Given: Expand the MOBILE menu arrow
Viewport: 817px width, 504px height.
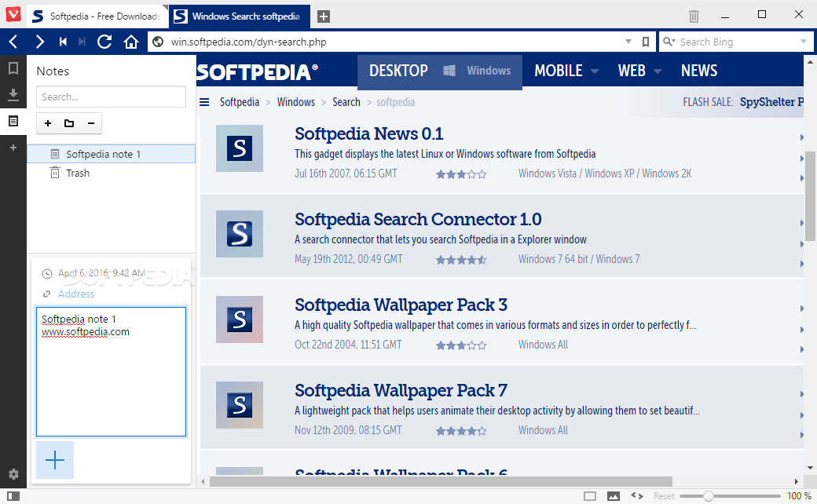Looking at the screenshot, I should [595, 71].
